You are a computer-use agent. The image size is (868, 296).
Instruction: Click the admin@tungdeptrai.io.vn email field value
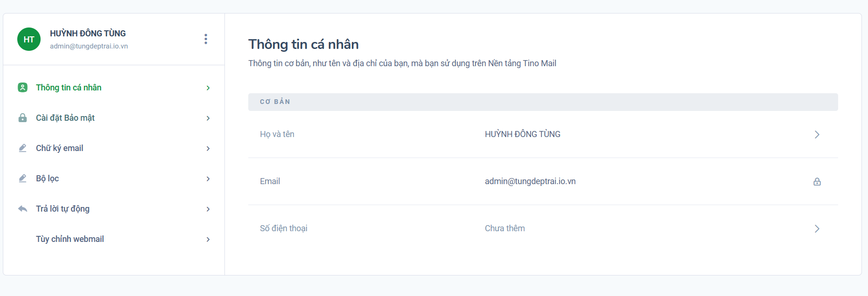pyautogui.click(x=530, y=181)
